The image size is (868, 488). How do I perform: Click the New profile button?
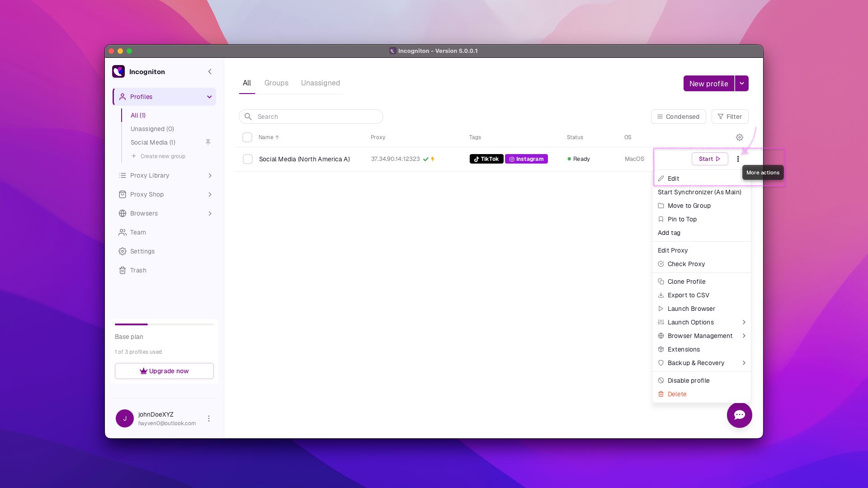point(709,84)
